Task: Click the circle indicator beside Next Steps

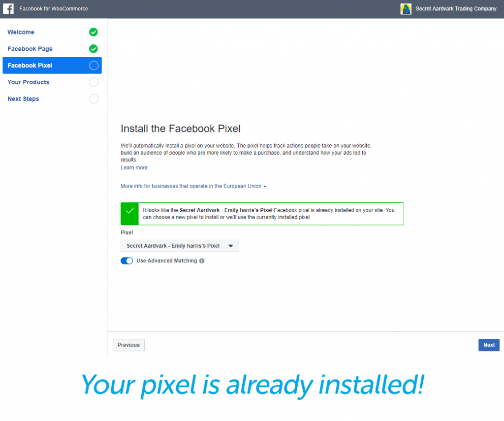Action: 94,98
